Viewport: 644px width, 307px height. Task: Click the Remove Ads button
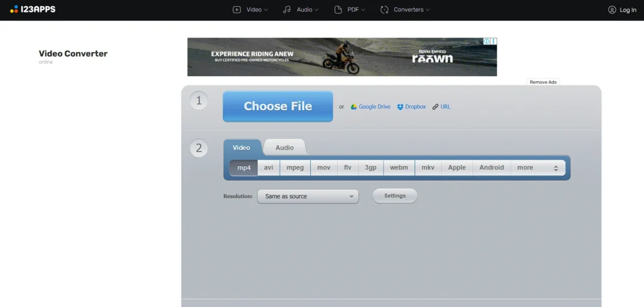click(543, 82)
